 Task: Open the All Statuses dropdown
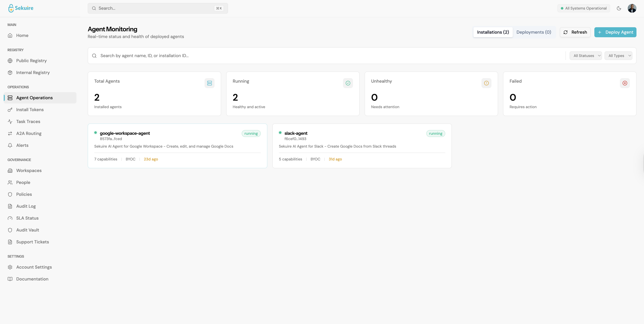pyautogui.click(x=585, y=55)
